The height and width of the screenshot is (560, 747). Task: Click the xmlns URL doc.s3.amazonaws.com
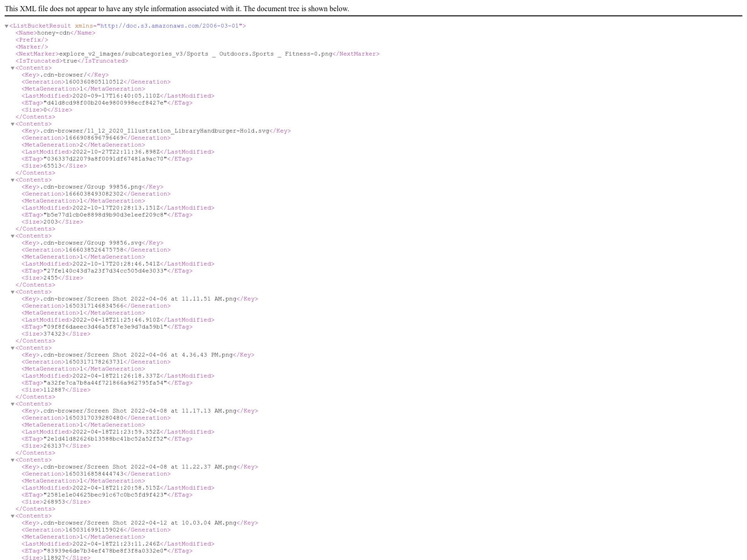click(x=169, y=26)
